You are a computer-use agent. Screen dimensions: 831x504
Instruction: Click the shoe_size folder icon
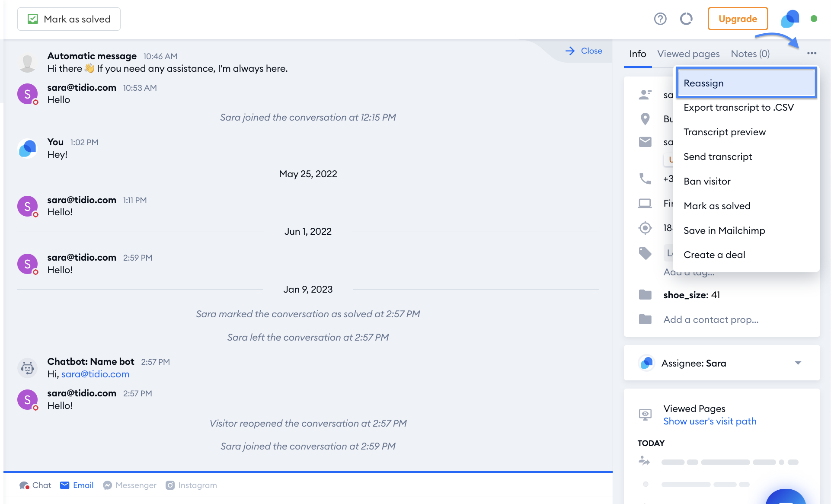click(645, 295)
